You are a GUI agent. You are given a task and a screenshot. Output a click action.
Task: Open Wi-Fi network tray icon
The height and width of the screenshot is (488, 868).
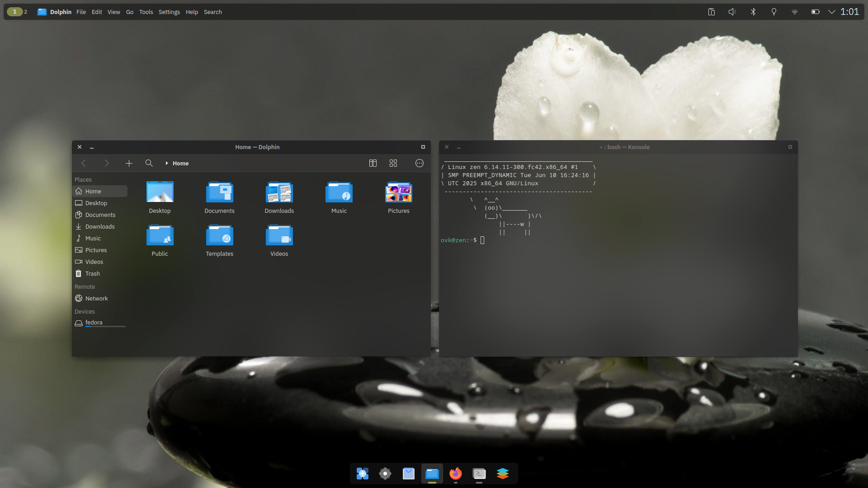point(795,12)
